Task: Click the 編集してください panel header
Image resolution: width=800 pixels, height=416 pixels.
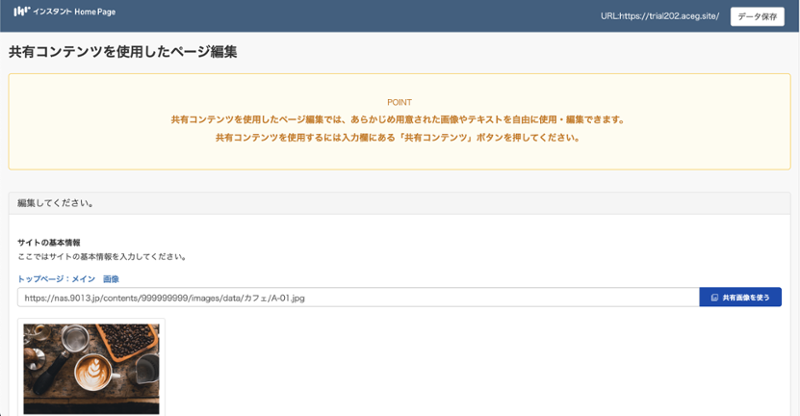Action: 56,203
